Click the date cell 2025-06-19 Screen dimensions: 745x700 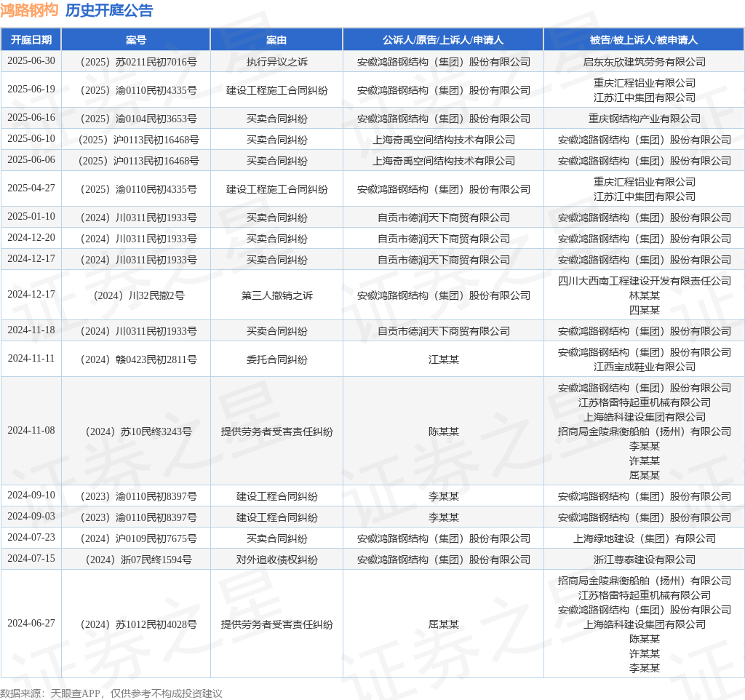click(31, 90)
